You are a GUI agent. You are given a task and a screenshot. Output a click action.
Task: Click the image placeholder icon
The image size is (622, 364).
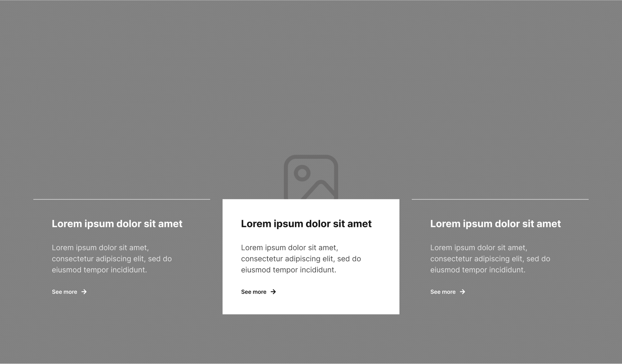point(311,177)
